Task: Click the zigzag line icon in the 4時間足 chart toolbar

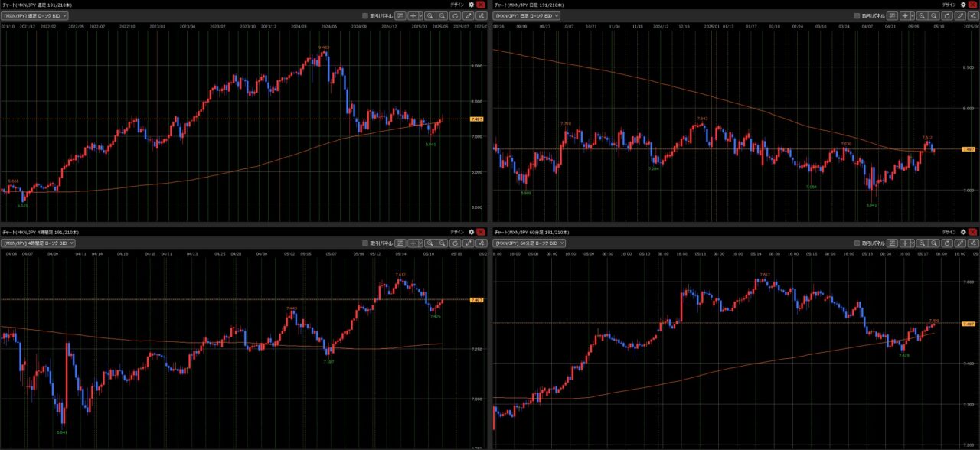Action: pyautogui.click(x=481, y=243)
